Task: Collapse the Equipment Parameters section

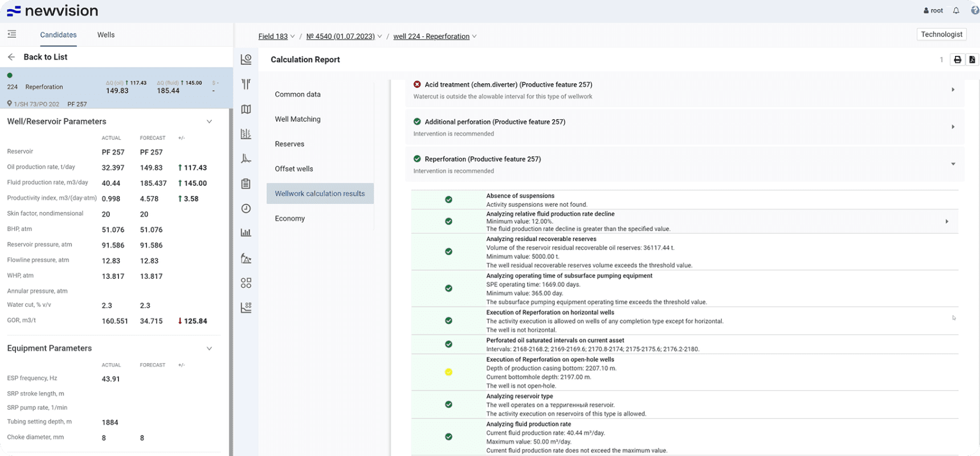Action: tap(209, 348)
